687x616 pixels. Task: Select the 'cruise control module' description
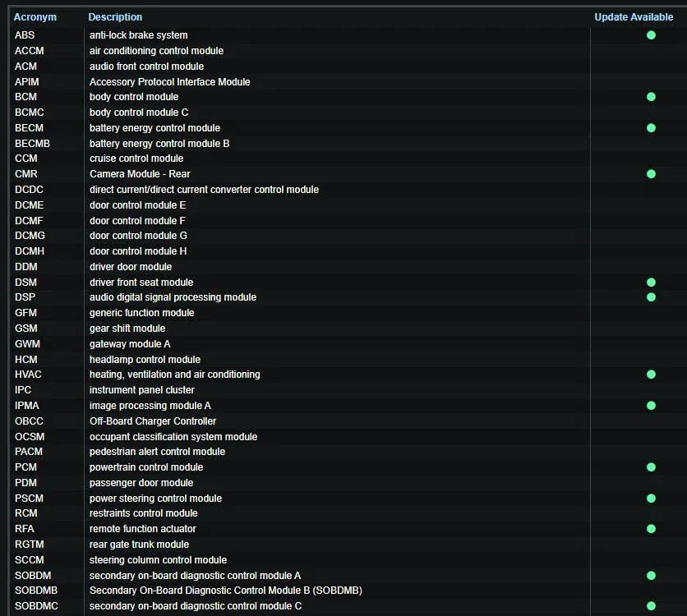tap(136, 159)
